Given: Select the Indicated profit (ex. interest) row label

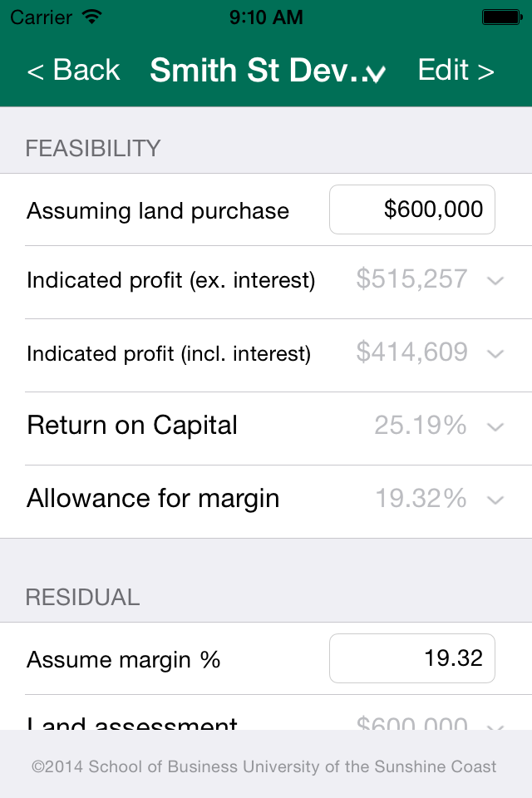Looking at the screenshot, I should (x=171, y=280).
